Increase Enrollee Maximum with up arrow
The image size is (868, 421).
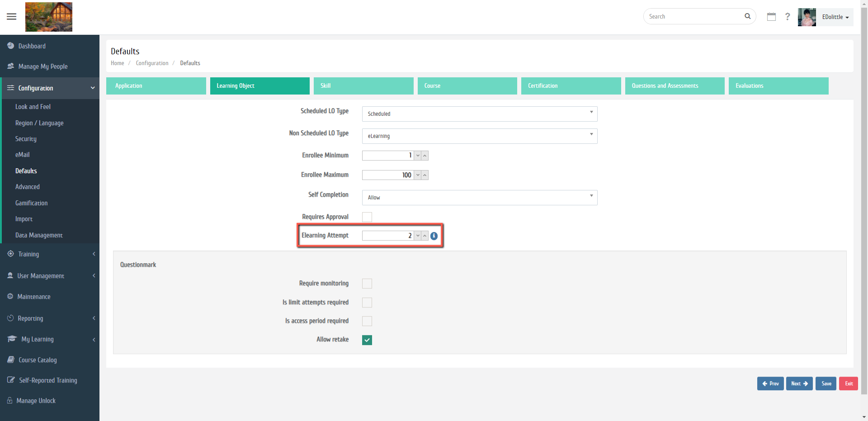tap(425, 175)
